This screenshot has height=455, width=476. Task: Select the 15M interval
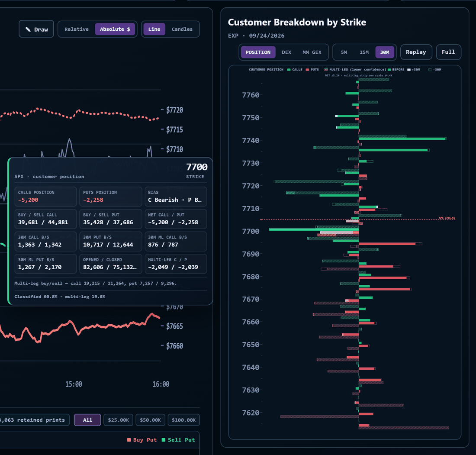click(364, 52)
